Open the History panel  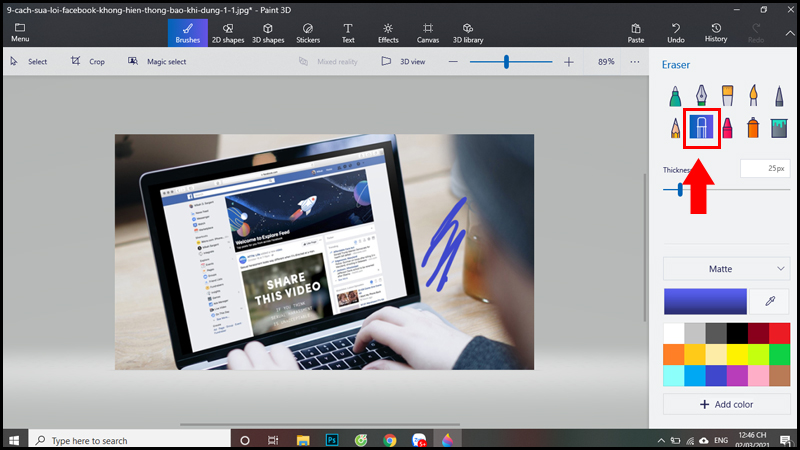[x=716, y=33]
